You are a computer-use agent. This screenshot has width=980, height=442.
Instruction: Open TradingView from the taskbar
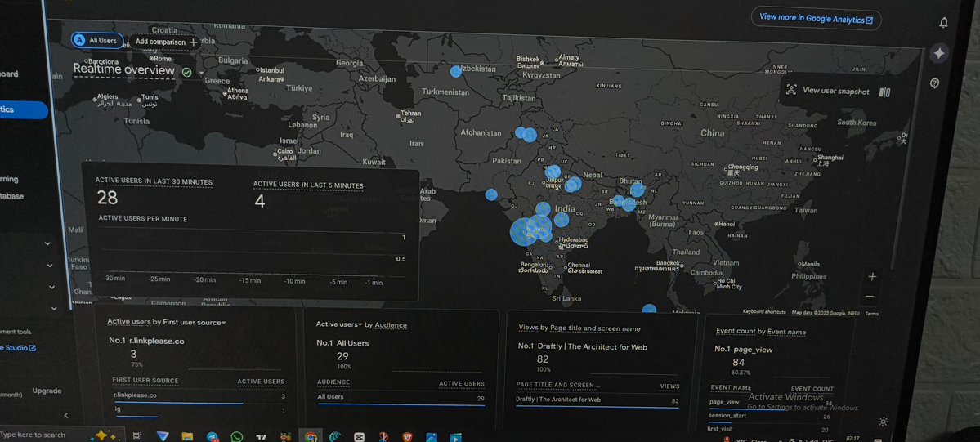click(x=262, y=437)
